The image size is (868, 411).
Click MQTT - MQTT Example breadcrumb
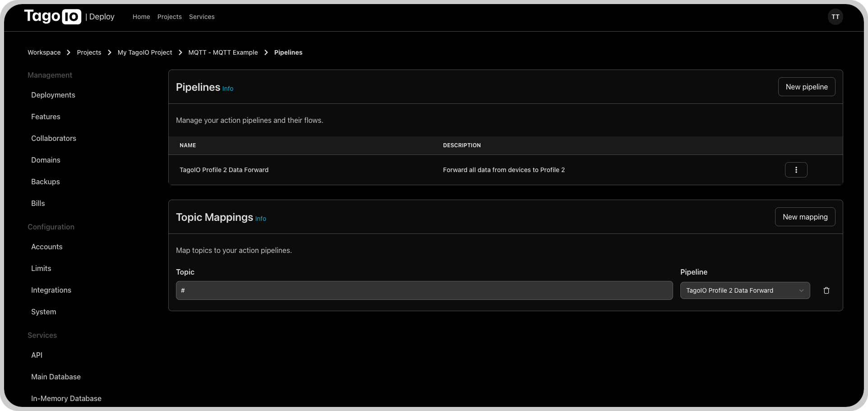223,52
